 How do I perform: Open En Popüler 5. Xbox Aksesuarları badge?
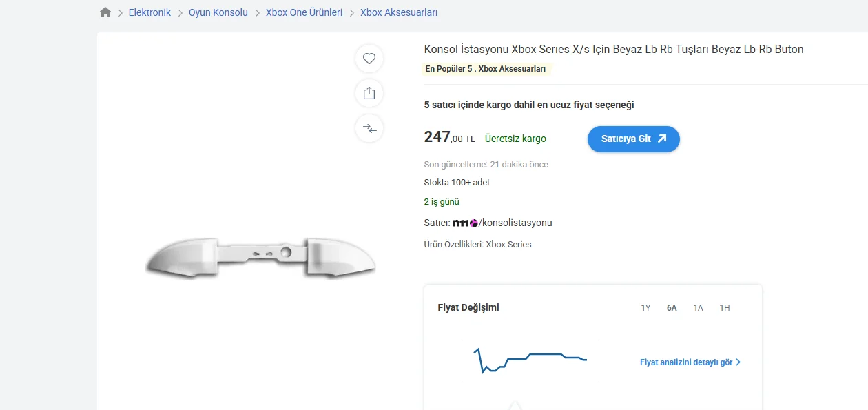pyautogui.click(x=486, y=69)
